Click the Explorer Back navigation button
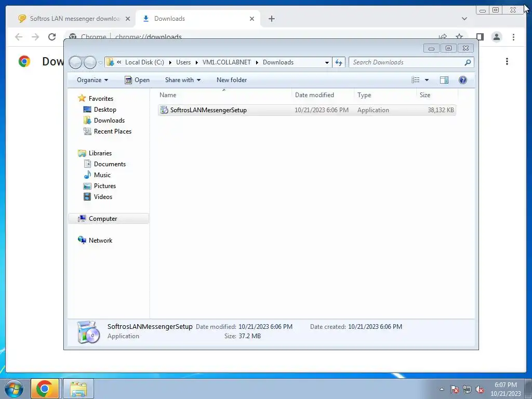532x399 pixels. click(x=75, y=62)
